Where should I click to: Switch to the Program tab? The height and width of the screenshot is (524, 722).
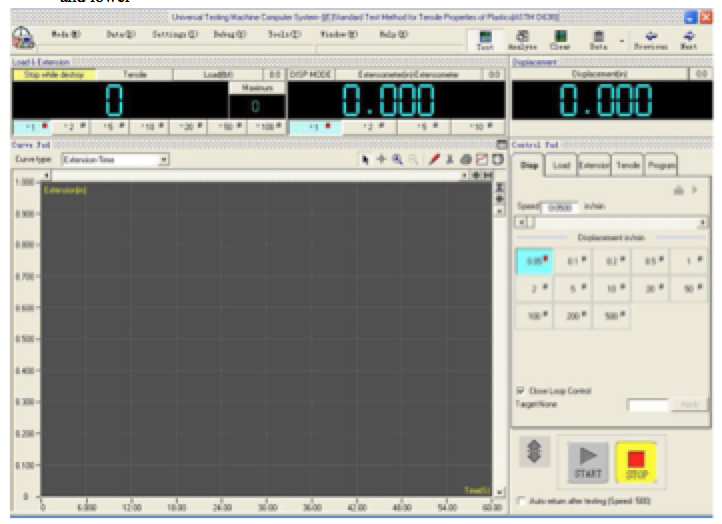[x=661, y=166]
